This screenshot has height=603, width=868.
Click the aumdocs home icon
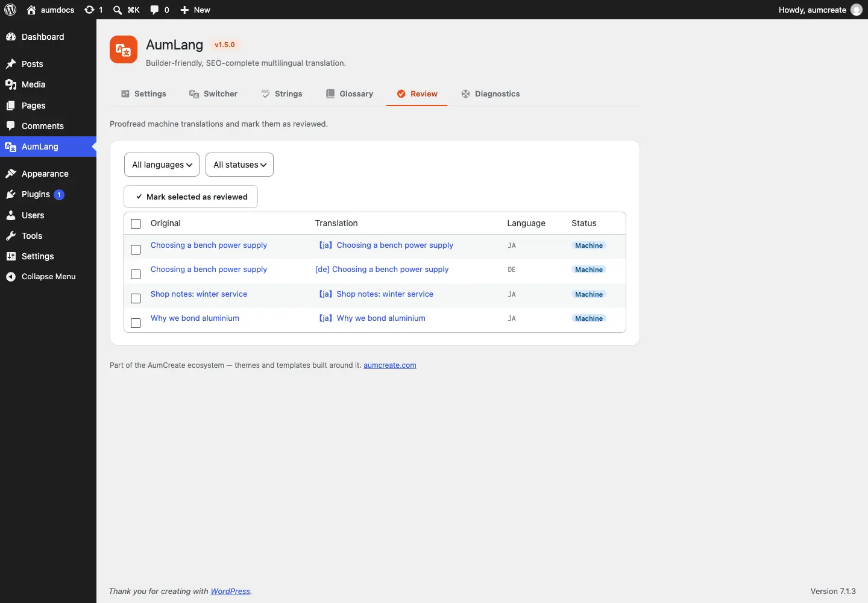tap(31, 10)
